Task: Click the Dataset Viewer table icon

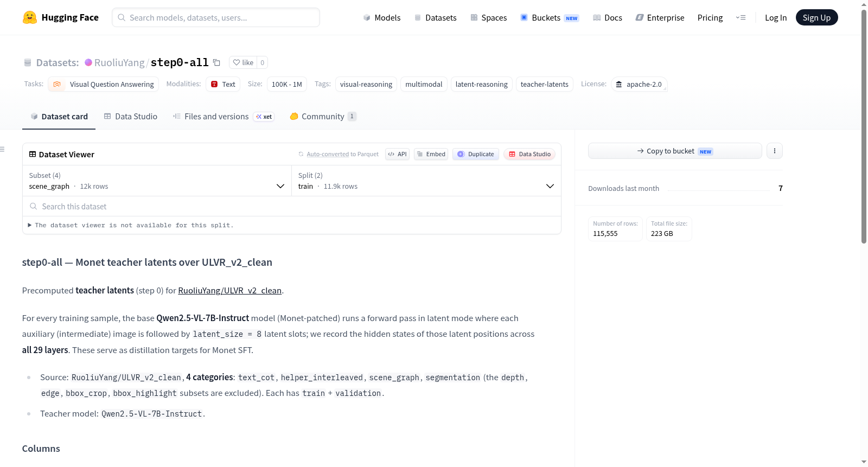Action: pyautogui.click(x=33, y=154)
